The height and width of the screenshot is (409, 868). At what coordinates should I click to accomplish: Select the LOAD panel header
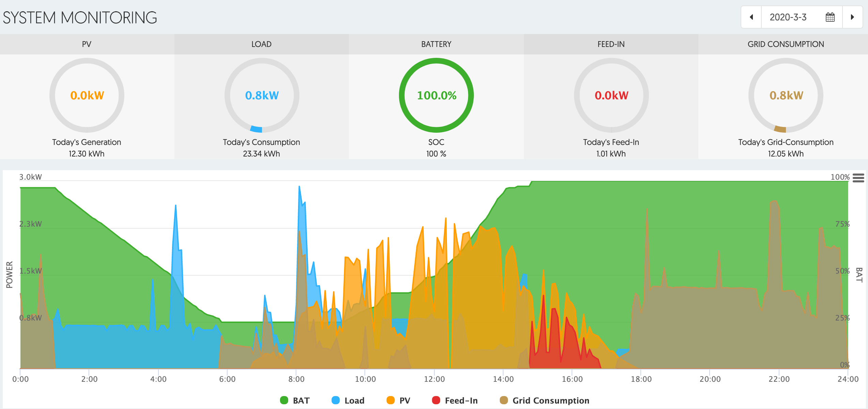pyautogui.click(x=262, y=44)
